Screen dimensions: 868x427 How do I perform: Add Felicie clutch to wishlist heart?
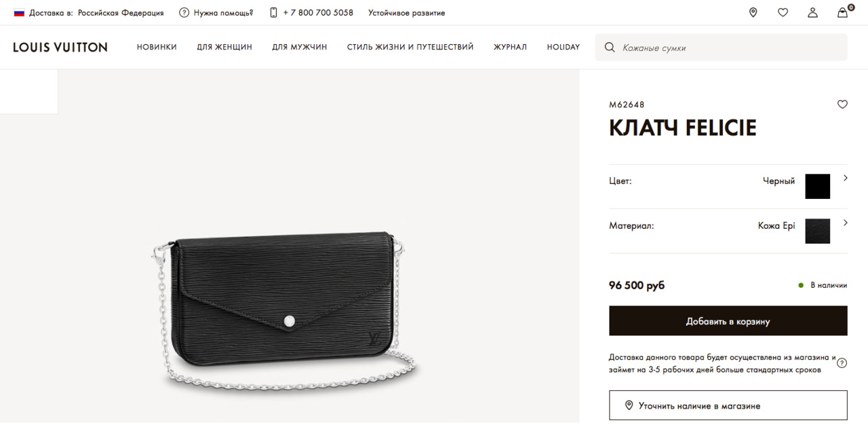842,105
